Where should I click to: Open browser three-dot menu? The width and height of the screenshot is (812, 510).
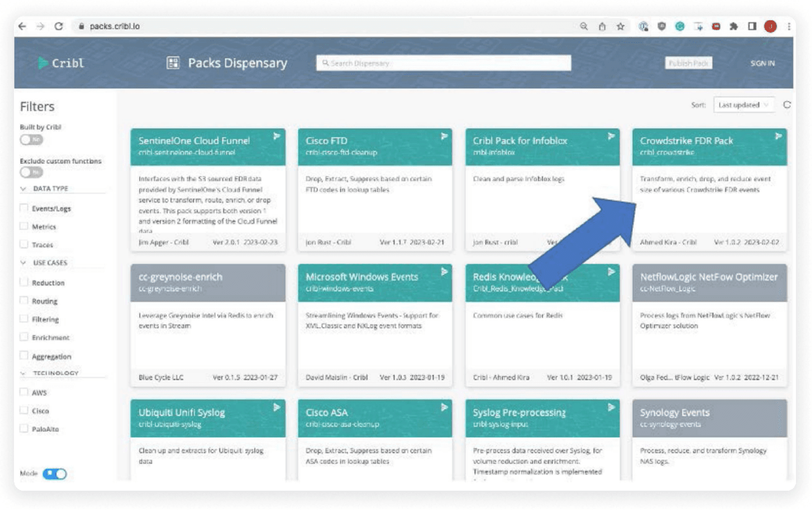click(x=789, y=26)
